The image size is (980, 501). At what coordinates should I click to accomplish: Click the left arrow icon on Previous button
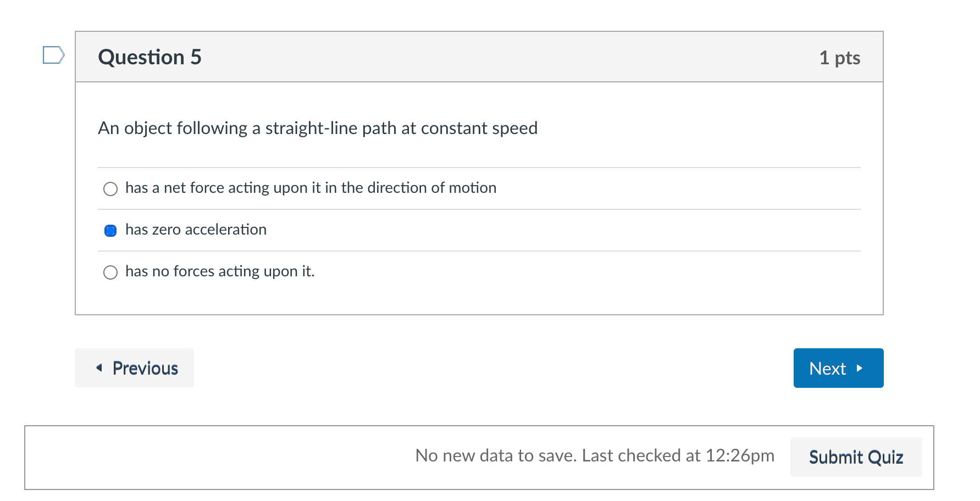pos(99,368)
